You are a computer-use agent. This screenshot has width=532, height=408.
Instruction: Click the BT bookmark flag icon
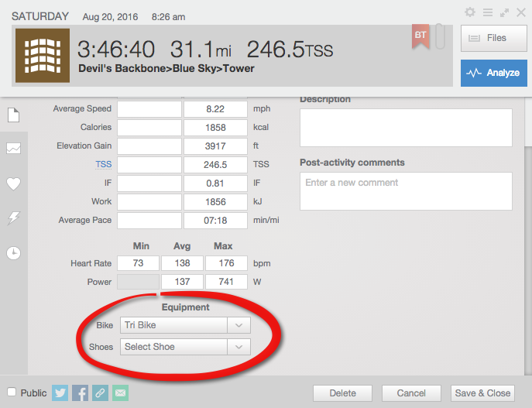tap(420, 36)
